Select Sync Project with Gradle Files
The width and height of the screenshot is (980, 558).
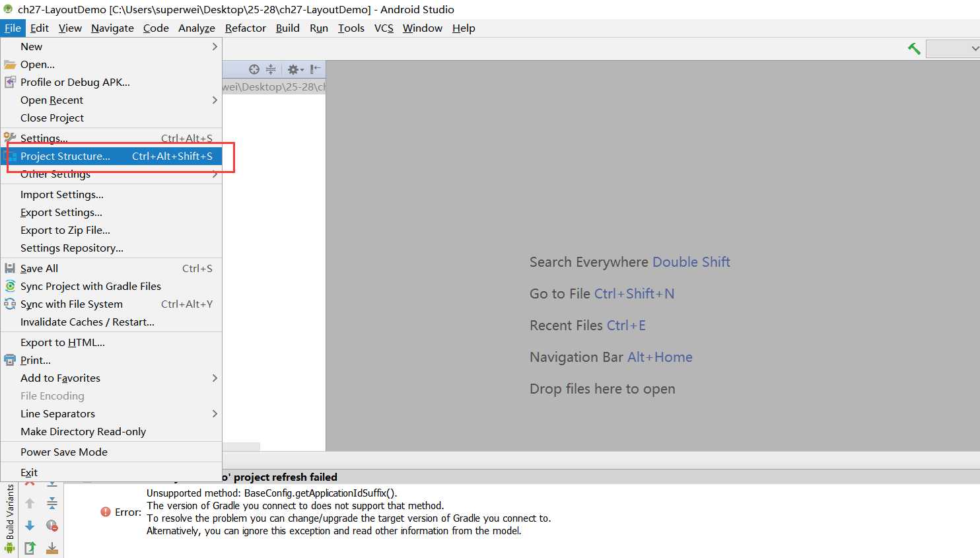pyautogui.click(x=111, y=286)
